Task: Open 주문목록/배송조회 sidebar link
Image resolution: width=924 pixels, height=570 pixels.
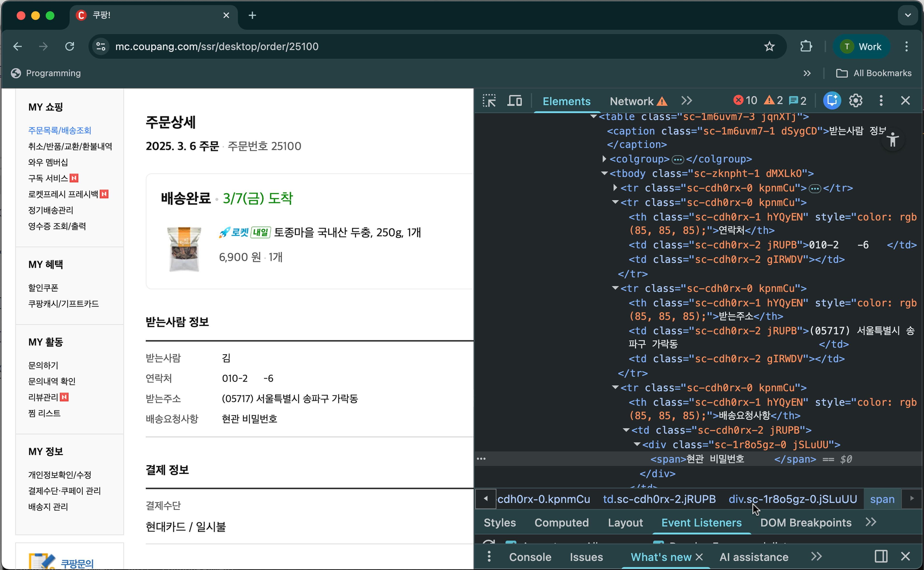Action: tap(59, 131)
